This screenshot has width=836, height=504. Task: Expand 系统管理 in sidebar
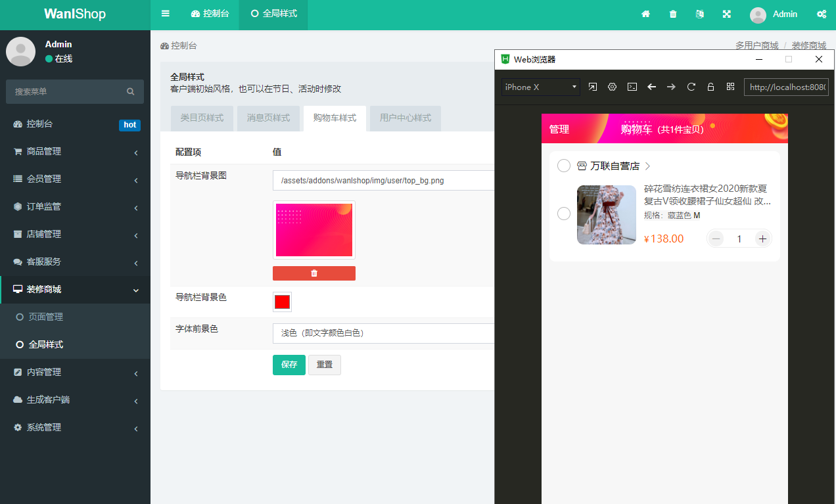[x=75, y=427]
